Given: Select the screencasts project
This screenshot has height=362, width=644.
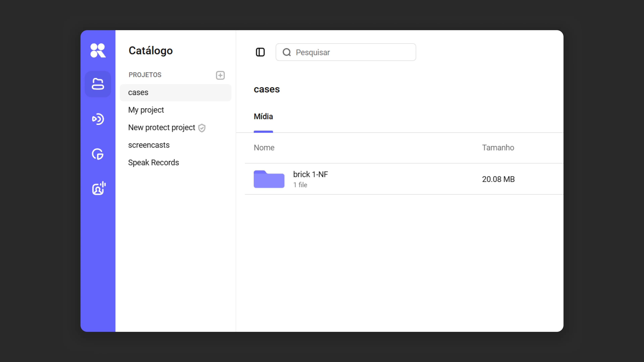Looking at the screenshot, I should tap(149, 145).
